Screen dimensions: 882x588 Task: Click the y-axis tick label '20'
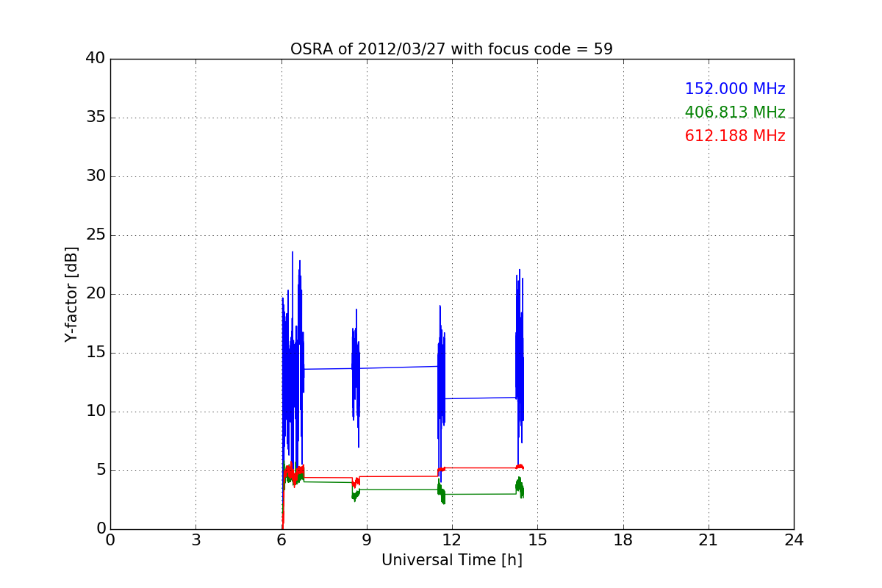[96, 294]
